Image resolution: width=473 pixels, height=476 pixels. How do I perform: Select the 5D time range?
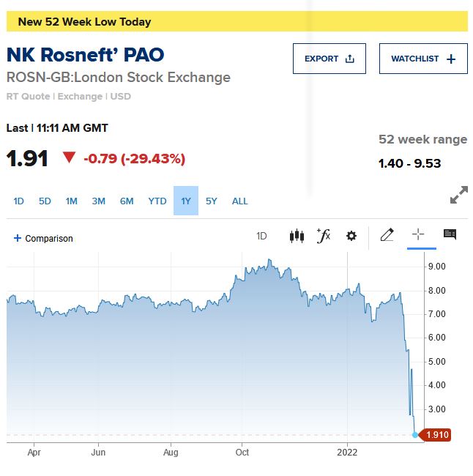45,201
